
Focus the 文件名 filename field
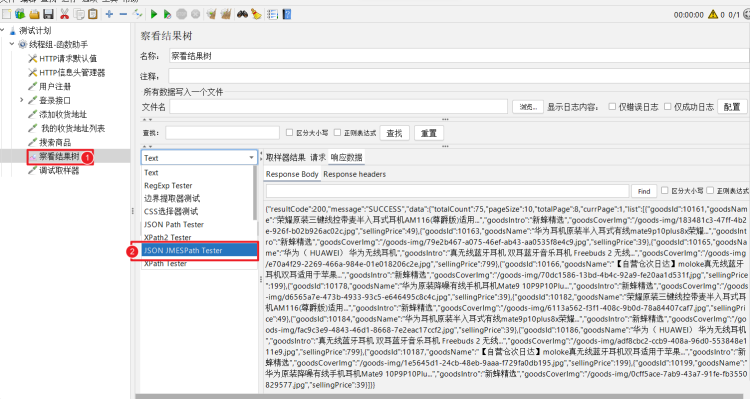pos(338,107)
